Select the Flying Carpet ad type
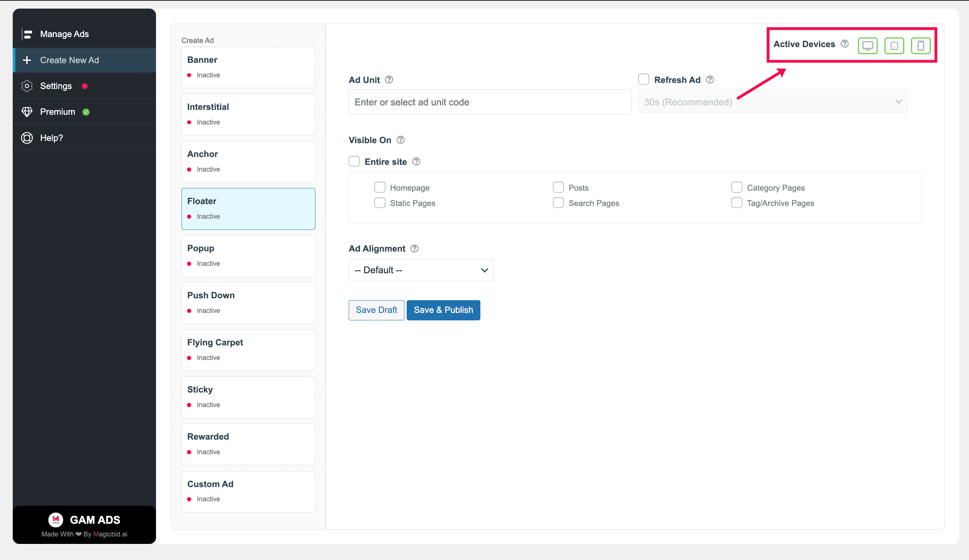The image size is (969, 560). coord(248,350)
